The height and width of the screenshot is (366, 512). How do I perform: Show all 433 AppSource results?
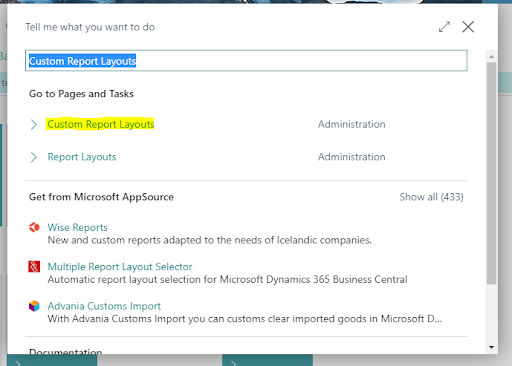pyautogui.click(x=431, y=197)
